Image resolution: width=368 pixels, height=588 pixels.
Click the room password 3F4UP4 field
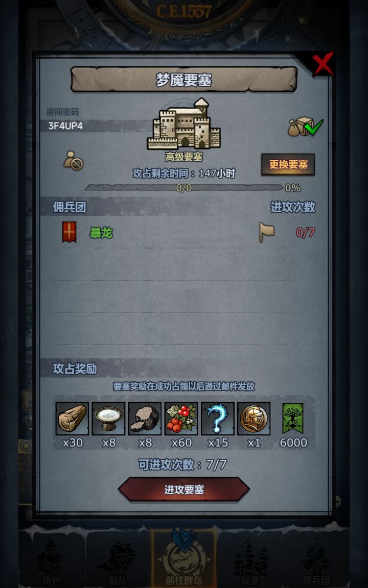pos(94,126)
